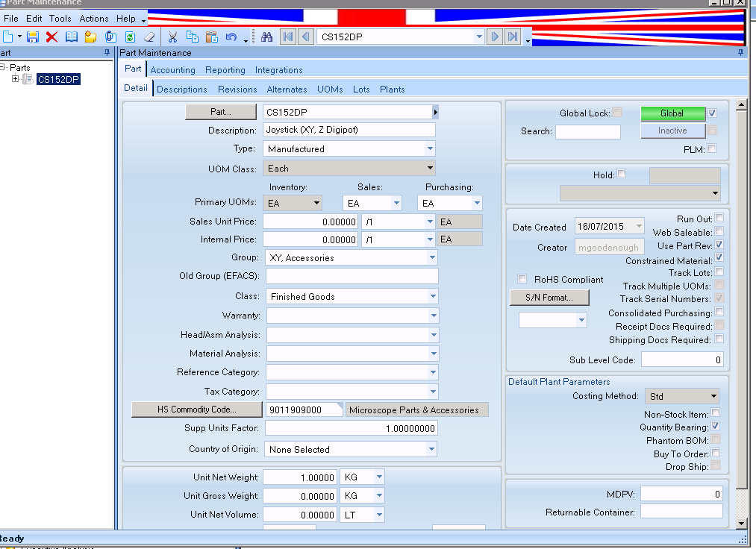Viewport: 756px width, 549px height.
Task: Click the red X Delete icon
Action: [x=51, y=37]
